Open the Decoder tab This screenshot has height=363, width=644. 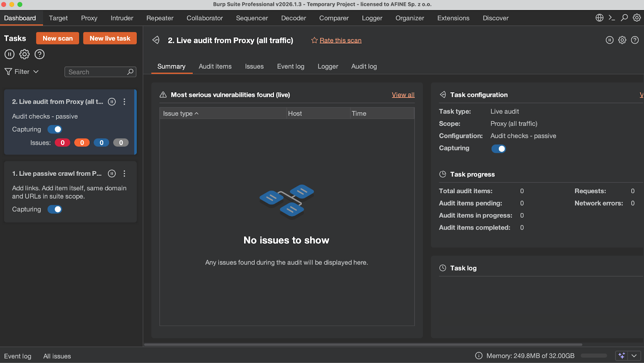point(293,18)
